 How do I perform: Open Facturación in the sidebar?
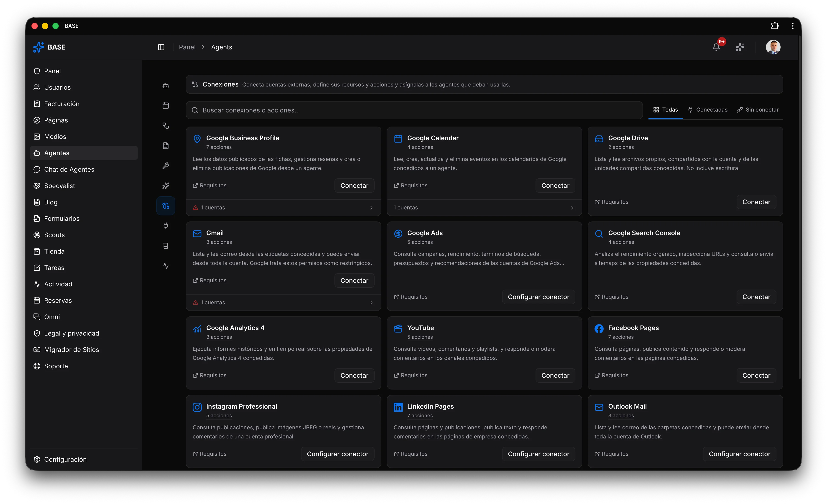pyautogui.click(x=84, y=104)
